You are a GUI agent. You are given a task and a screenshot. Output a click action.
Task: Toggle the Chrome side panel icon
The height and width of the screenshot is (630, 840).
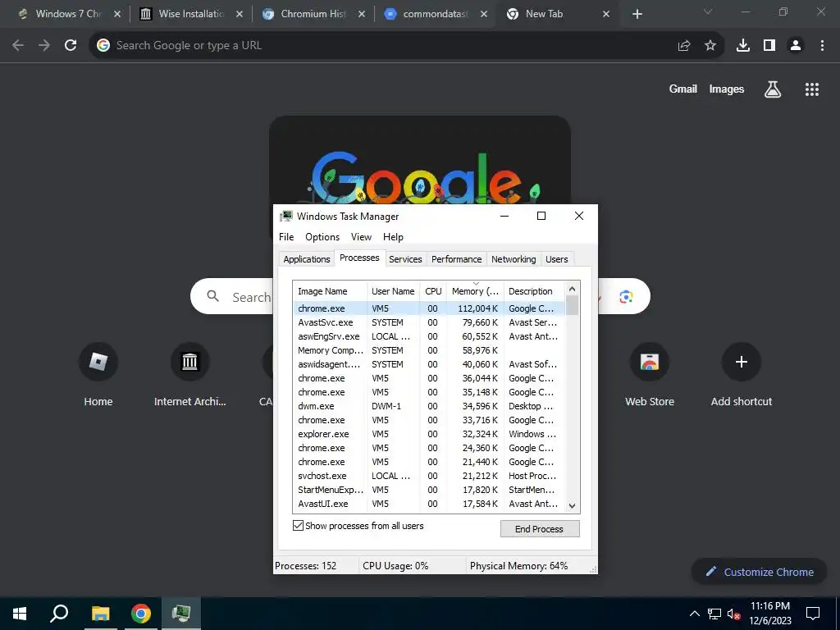click(x=769, y=46)
